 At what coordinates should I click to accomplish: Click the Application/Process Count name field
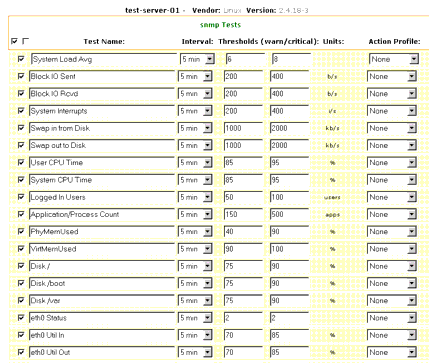(102, 215)
